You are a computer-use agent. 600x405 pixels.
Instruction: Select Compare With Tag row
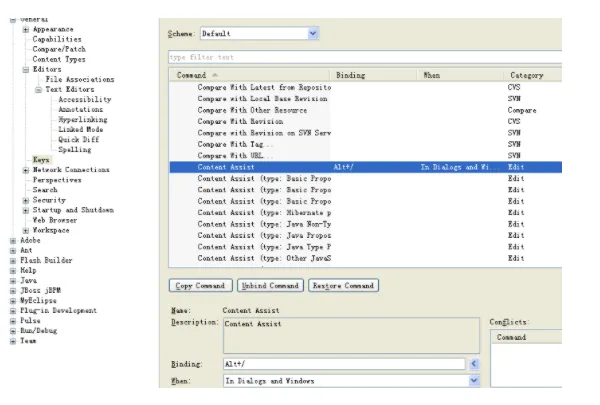click(365, 144)
